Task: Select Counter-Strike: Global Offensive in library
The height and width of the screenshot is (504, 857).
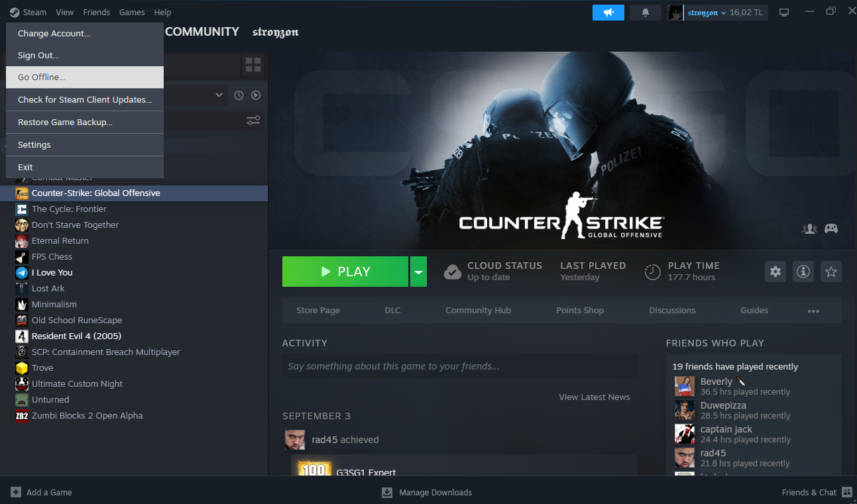Action: 134,193
